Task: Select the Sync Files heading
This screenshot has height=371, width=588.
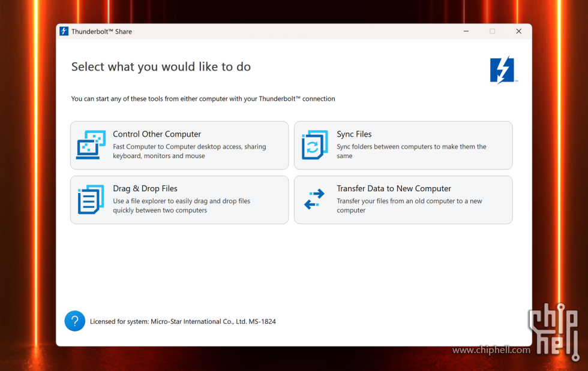Action: [x=354, y=134]
